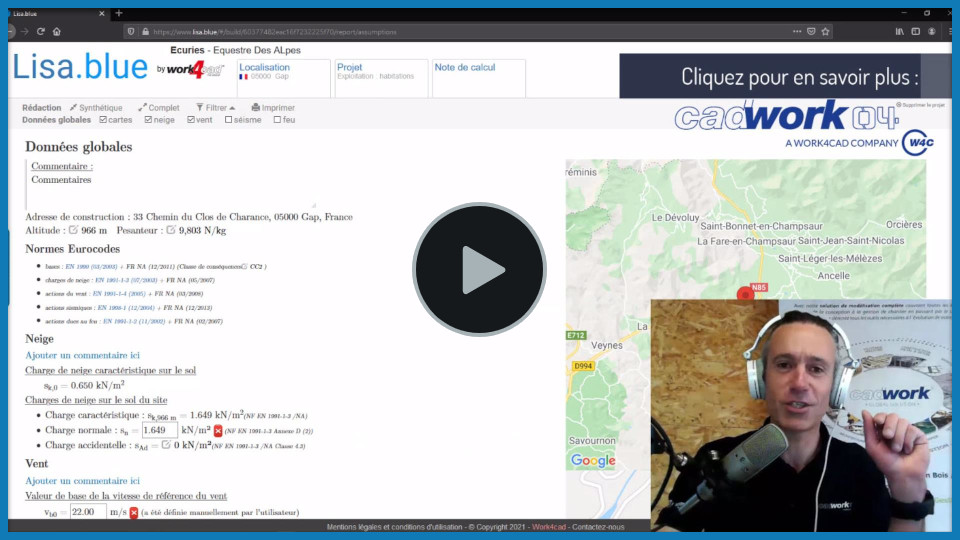Open the Projet tab
The image size is (960, 540).
pyautogui.click(x=381, y=78)
